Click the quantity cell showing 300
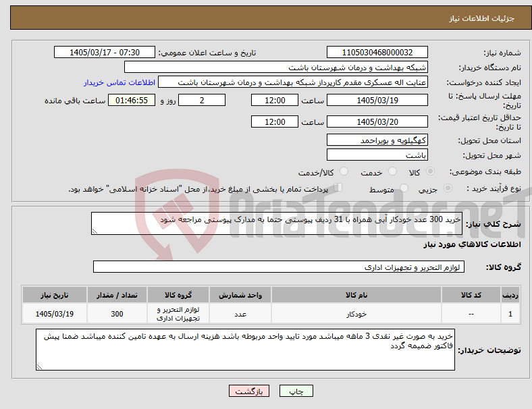The height and width of the screenshot is (409, 532). point(117,314)
